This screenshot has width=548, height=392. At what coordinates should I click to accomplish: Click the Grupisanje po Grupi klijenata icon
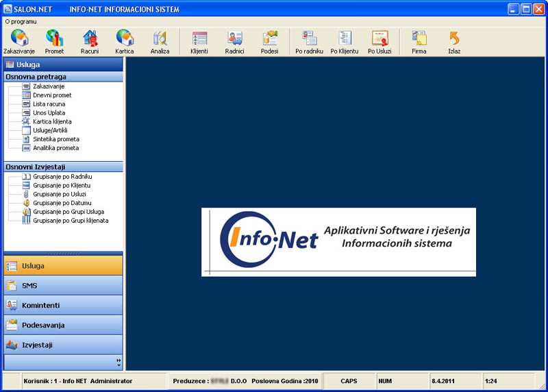26,220
